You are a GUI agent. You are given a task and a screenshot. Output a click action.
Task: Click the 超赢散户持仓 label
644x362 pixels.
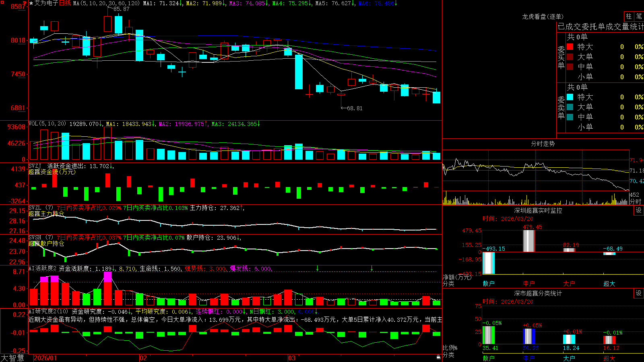(x=46, y=244)
